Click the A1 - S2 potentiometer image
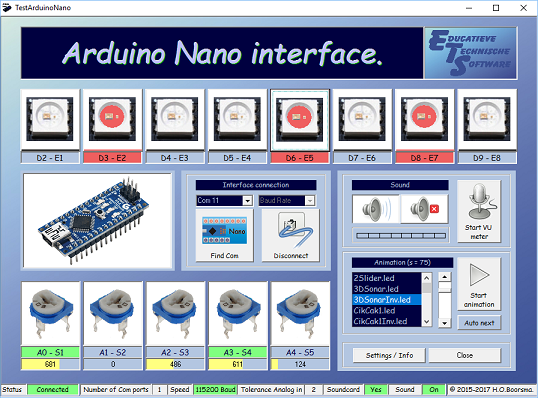 (x=113, y=313)
